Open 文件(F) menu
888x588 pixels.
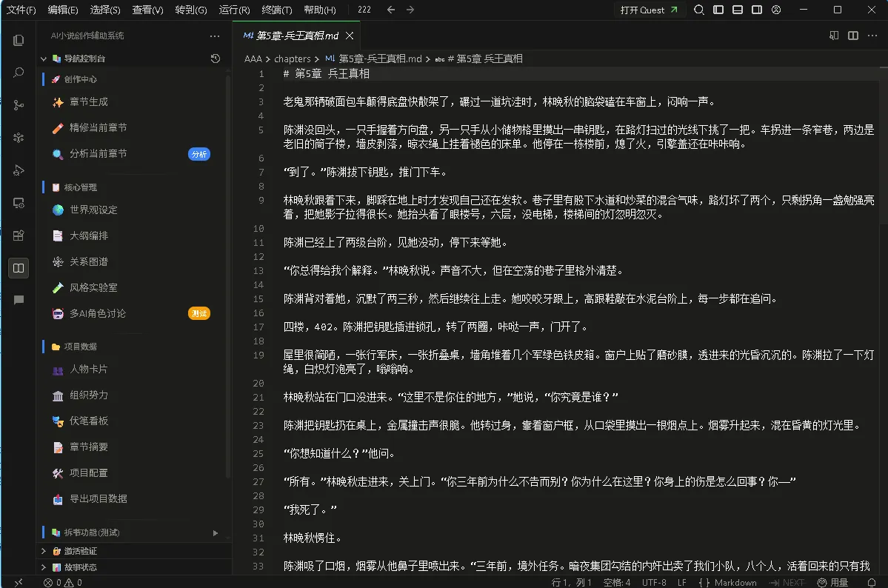[21, 10]
